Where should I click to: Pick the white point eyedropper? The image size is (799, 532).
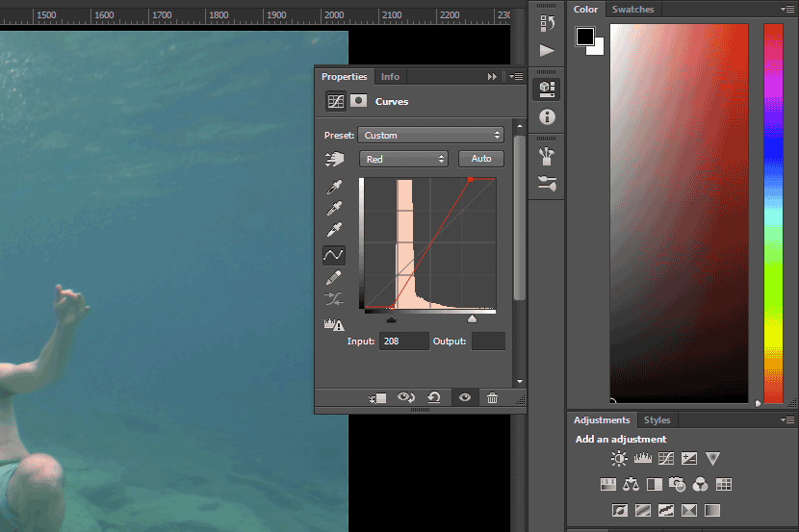coord(334,230)
